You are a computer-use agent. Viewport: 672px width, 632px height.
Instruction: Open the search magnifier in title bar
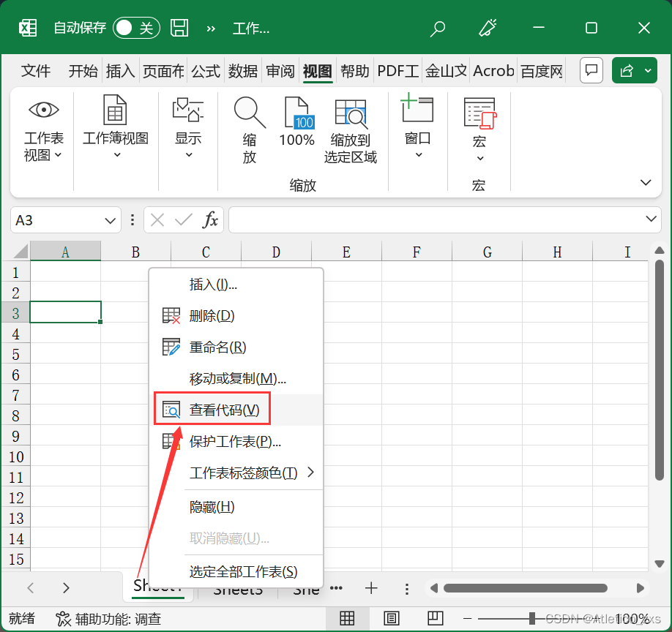pos(438,29)
